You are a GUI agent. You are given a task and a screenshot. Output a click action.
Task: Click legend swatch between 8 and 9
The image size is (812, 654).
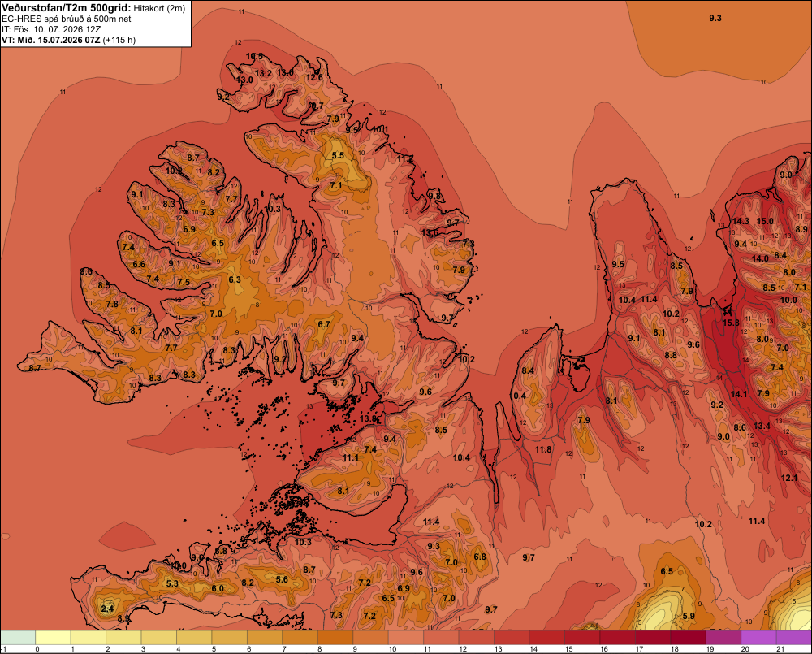(335, 637)
